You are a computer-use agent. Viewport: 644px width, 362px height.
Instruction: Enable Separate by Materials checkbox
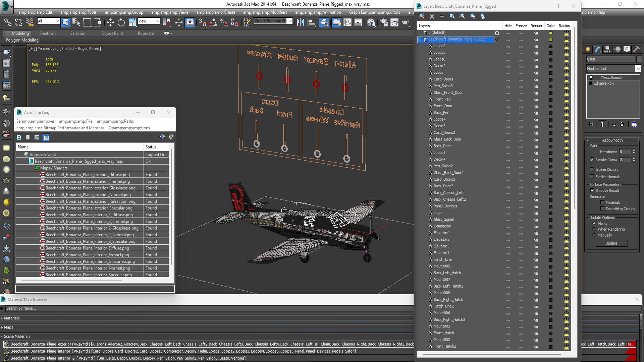tap(602, 202)
